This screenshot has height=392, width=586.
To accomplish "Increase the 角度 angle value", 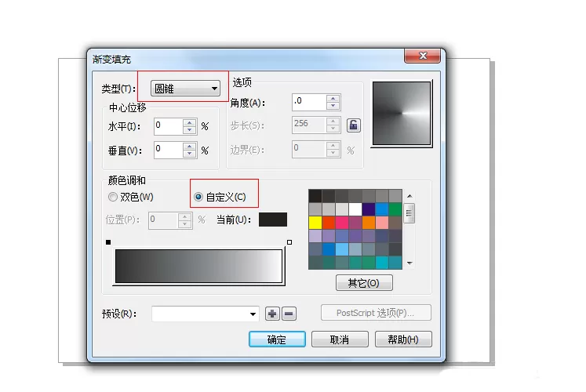I will point(333,98).
